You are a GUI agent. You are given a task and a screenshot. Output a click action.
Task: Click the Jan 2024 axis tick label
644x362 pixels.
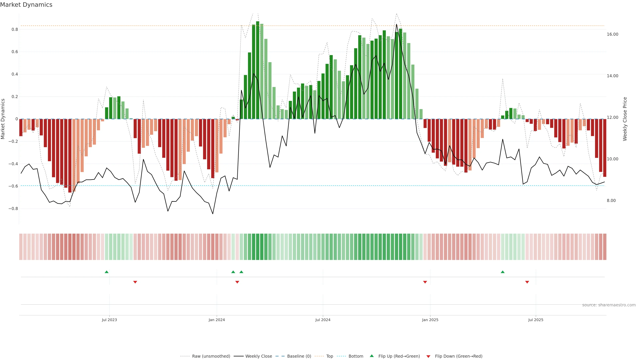pos(217,320)
